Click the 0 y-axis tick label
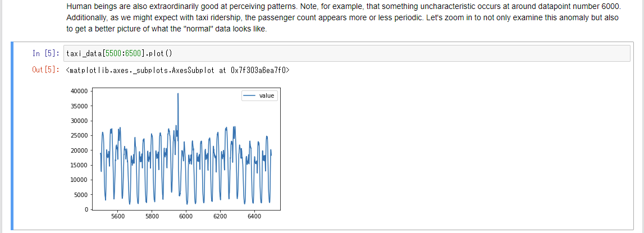Screen dimensions: 644x233 [x=88, y=209]
